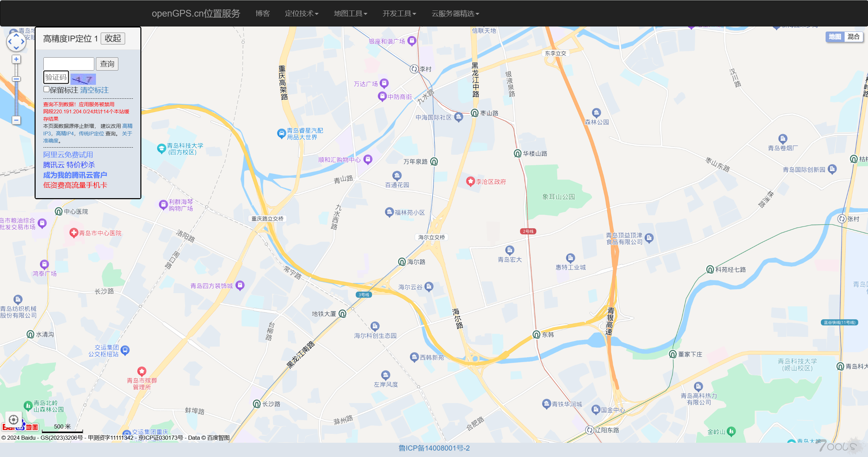Open the 博客 nav item
The image size is (868, 457).
[262, 14]
